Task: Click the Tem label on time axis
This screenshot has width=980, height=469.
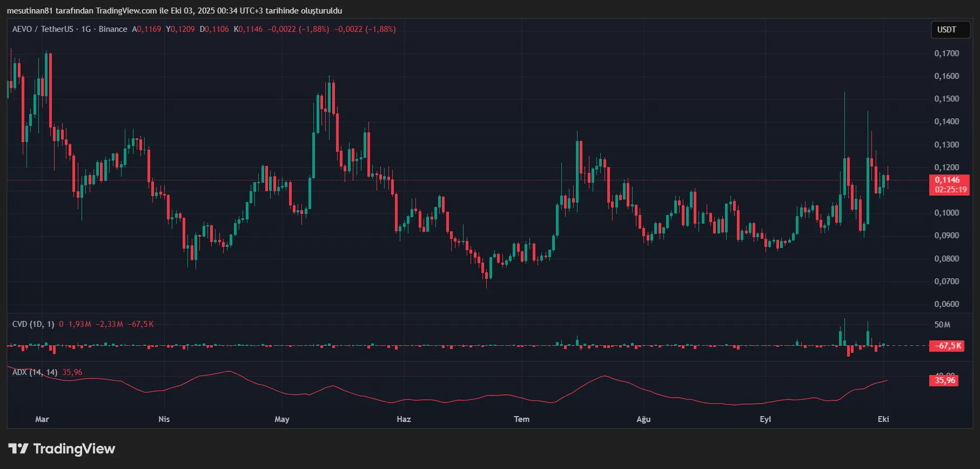Action: [x=521, y=419]
